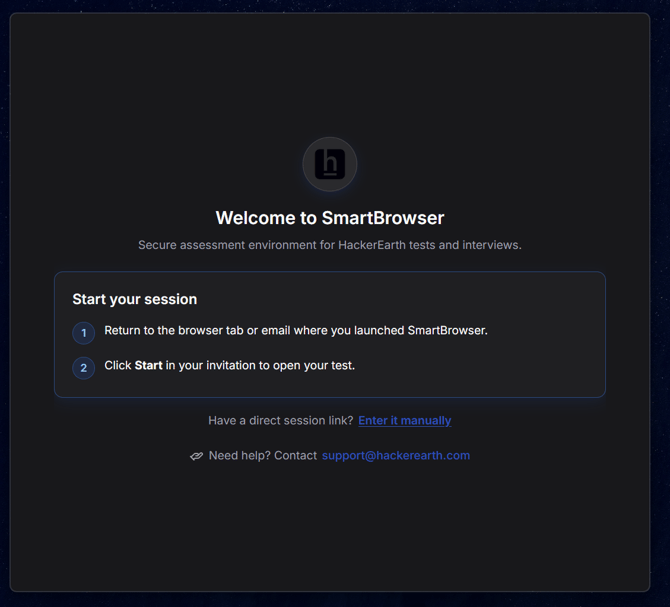
Task: Click the word SmartBrowser in step 1
Action: 447,331
